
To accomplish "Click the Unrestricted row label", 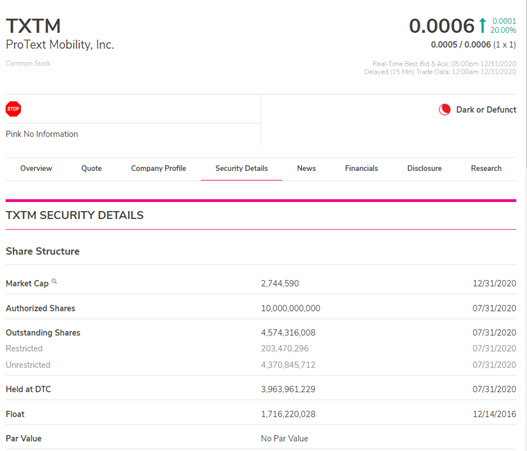I will click(28, 365).
